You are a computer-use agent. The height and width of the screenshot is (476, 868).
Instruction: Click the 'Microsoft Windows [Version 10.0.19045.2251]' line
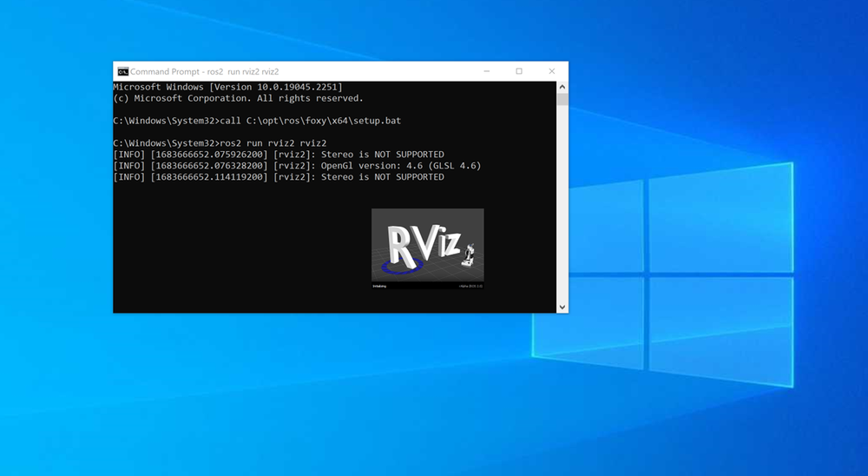pyautogui.click(x=227, y=87)
